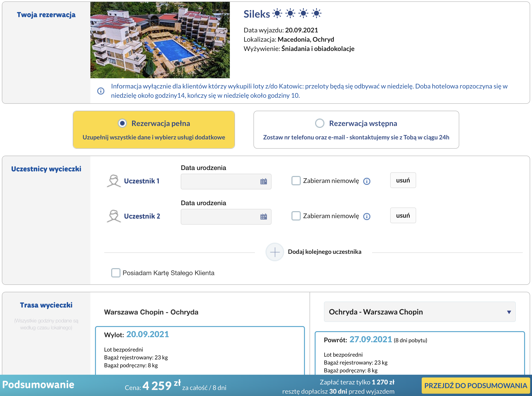Select Rezerwacja wstępna radio option
Viewport: 532px width, 396px height.
320,123
